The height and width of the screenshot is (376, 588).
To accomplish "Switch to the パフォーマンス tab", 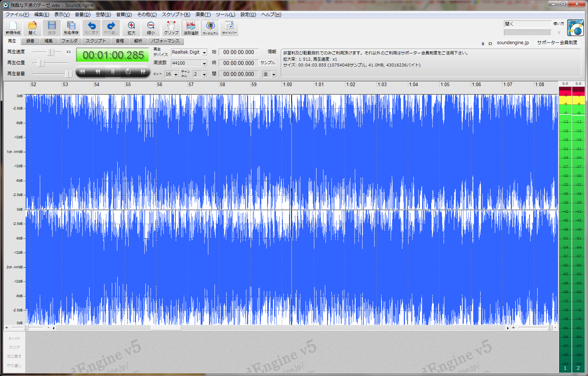I will (x=166, y=41).
